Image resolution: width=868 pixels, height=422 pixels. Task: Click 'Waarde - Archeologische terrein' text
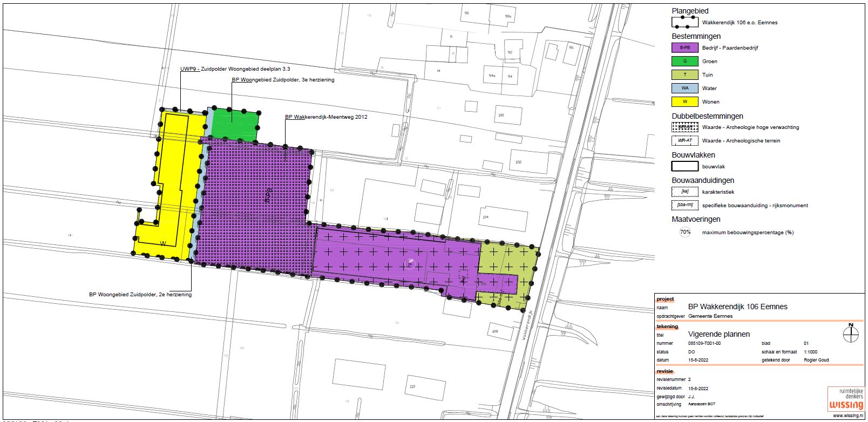click(x=741, y=141)
